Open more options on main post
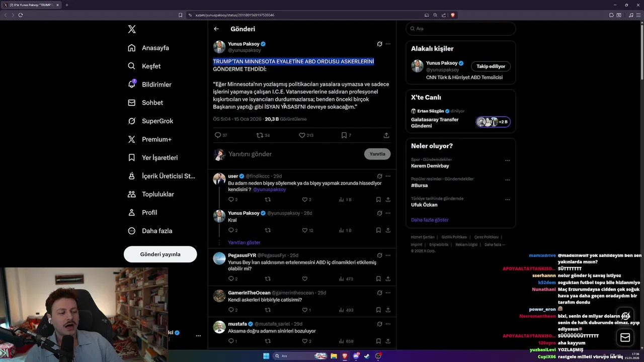 pos(388,44)
